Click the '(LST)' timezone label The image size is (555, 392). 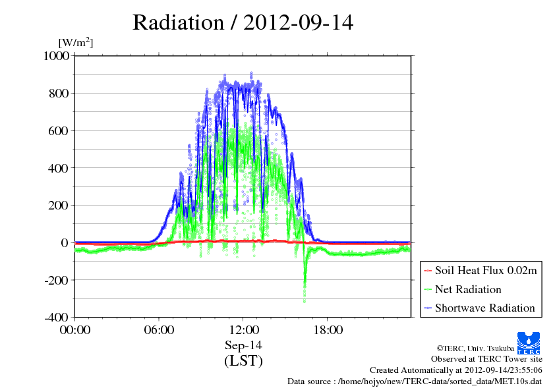click(x=243, y=361)
